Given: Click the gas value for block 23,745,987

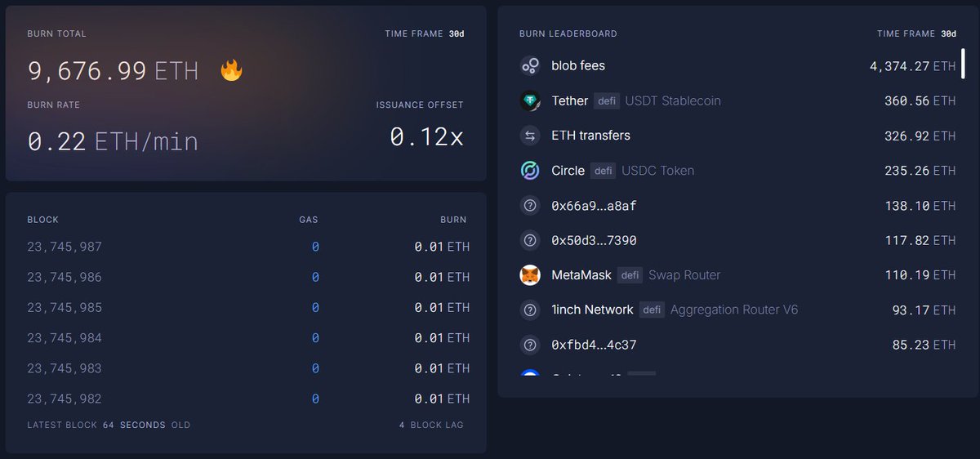Looking at the screenshot, I should (x=315, y=247).
